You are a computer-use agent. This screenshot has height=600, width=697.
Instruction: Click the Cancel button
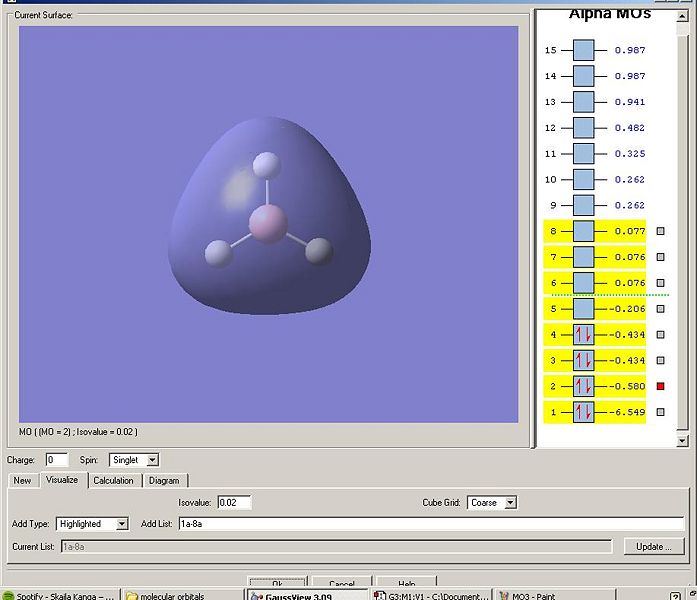(x=342, y=583)
